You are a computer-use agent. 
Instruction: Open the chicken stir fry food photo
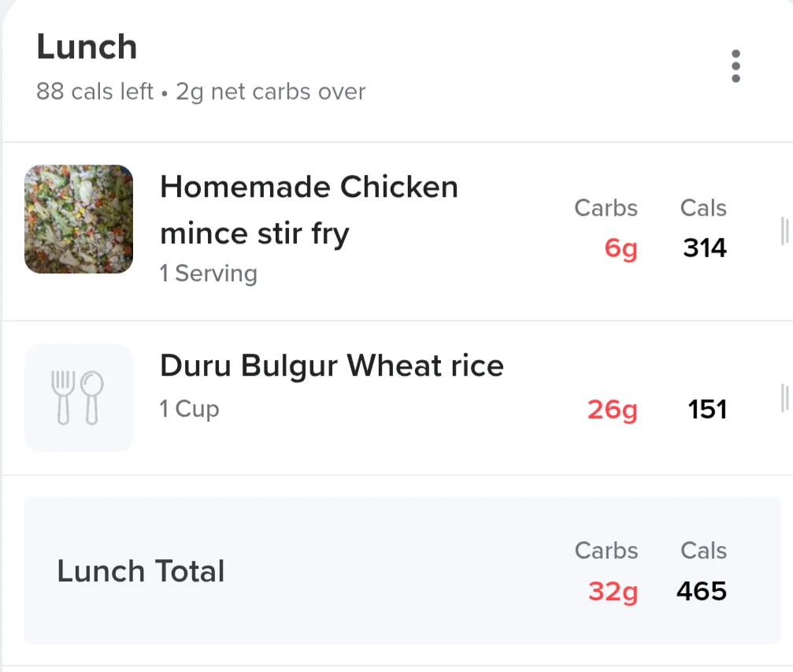(x=79, y=219)
